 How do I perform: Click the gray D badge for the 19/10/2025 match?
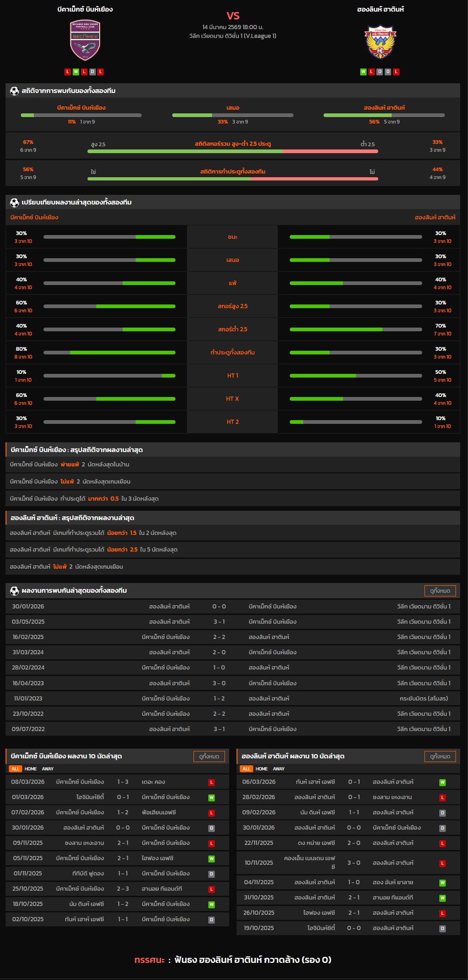[443, 929]
